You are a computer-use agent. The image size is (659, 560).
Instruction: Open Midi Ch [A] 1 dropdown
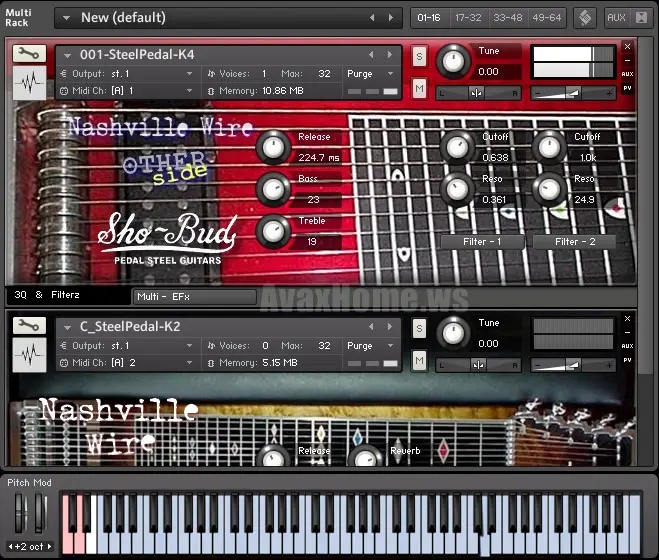(190, 90)
